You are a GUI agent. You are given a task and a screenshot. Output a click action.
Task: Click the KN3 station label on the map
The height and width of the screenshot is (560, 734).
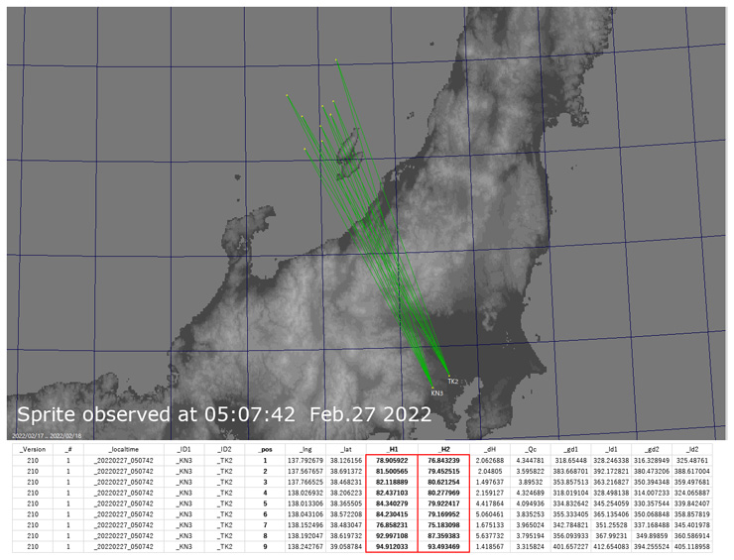coord(436,393)
